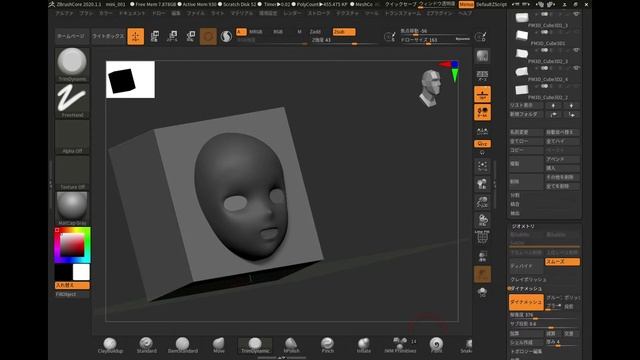
Task: Open the Texture Off selector
Action: (72, 173)
